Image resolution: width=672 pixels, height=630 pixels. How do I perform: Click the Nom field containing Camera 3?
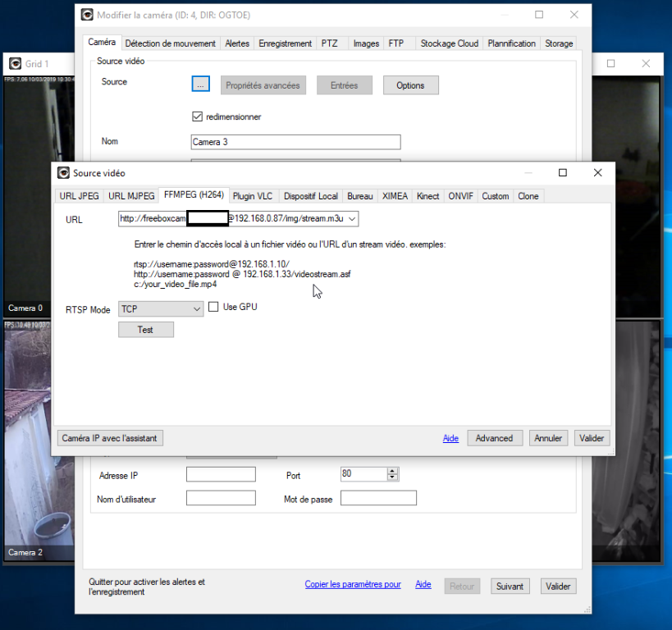click(295, 142)
